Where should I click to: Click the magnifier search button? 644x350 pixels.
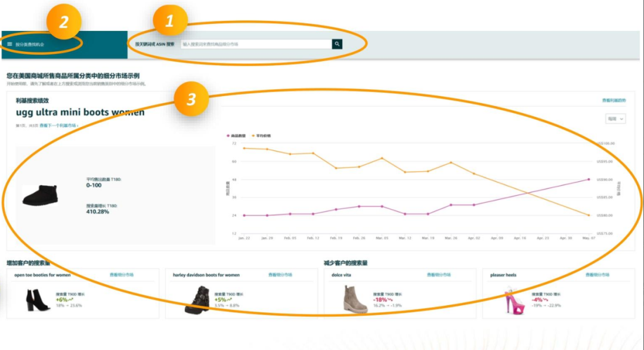point(338,44)
